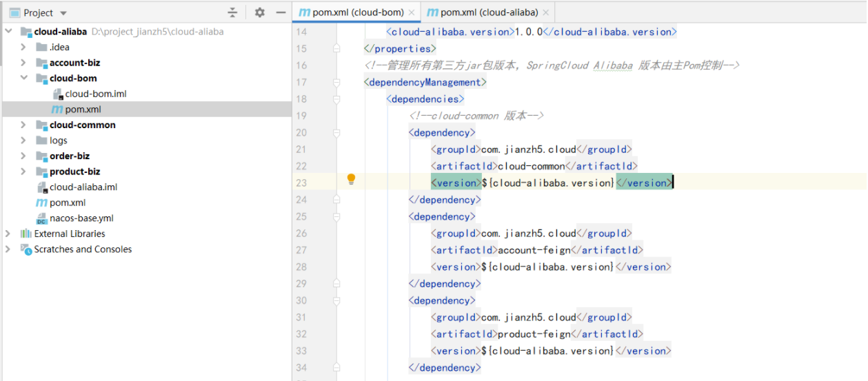Toggle code fold at line 24
868x381 pixels.
[x=336, y=200]
